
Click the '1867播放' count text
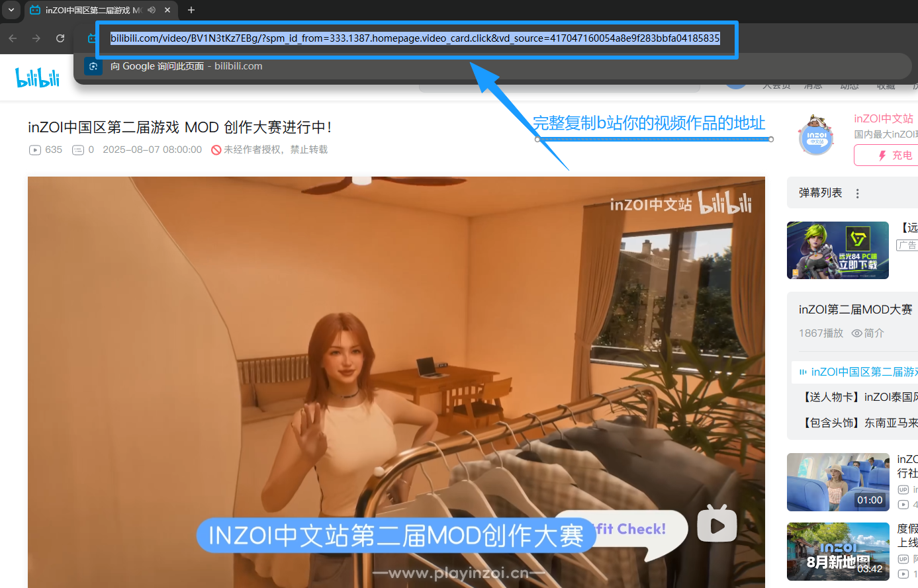pyautogui.click(x=821, y=333)
